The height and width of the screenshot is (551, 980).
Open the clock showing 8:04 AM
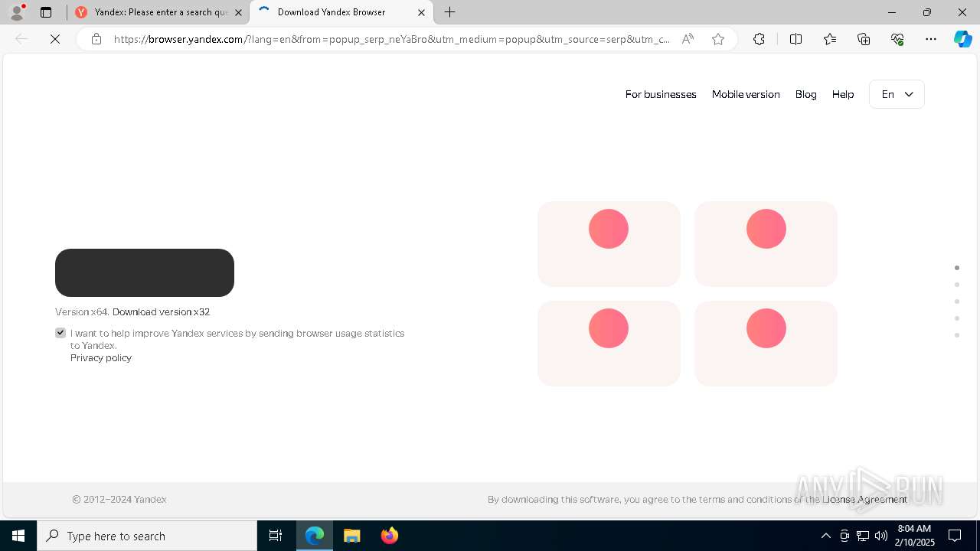pos(914,536)
